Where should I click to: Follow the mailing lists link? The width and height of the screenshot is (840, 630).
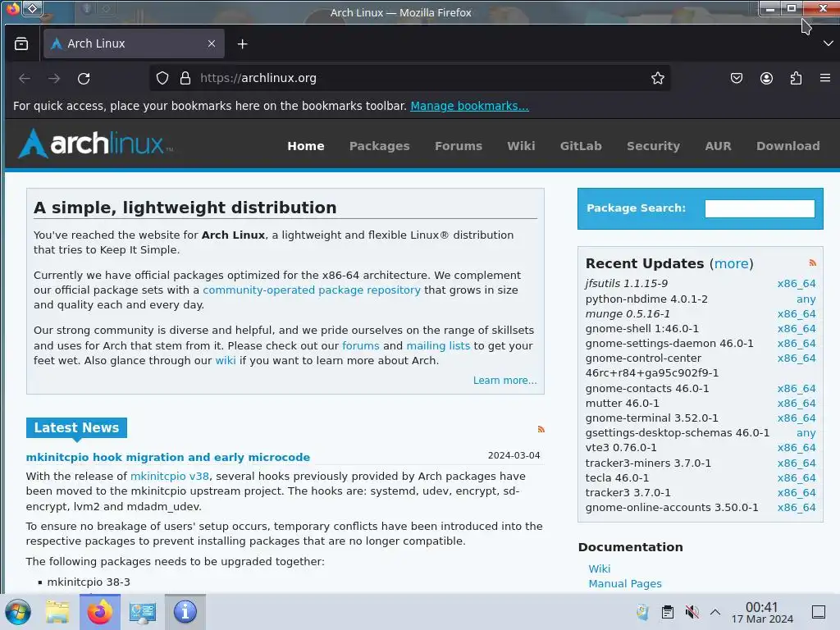click(x=438, y=345)
